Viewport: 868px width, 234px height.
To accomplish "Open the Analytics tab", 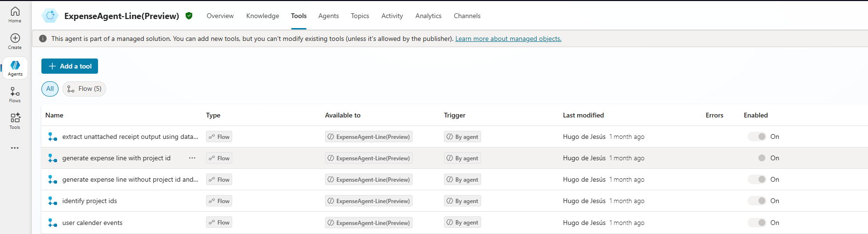I will [428, 16].
